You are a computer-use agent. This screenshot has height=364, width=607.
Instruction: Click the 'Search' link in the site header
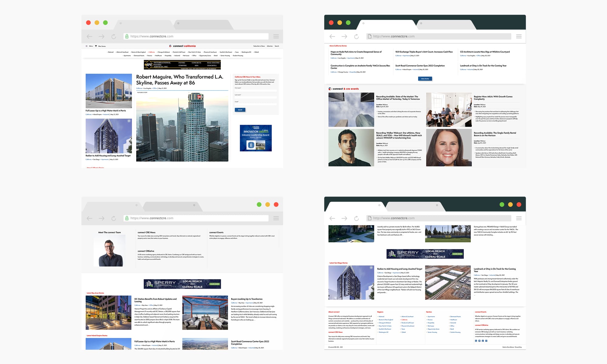(277, 46)
